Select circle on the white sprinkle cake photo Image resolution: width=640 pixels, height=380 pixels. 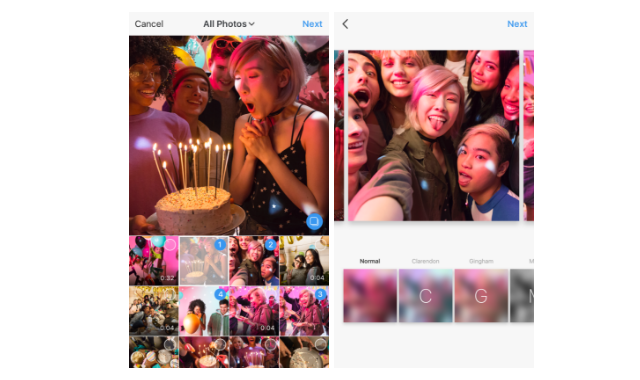point(320,344)
